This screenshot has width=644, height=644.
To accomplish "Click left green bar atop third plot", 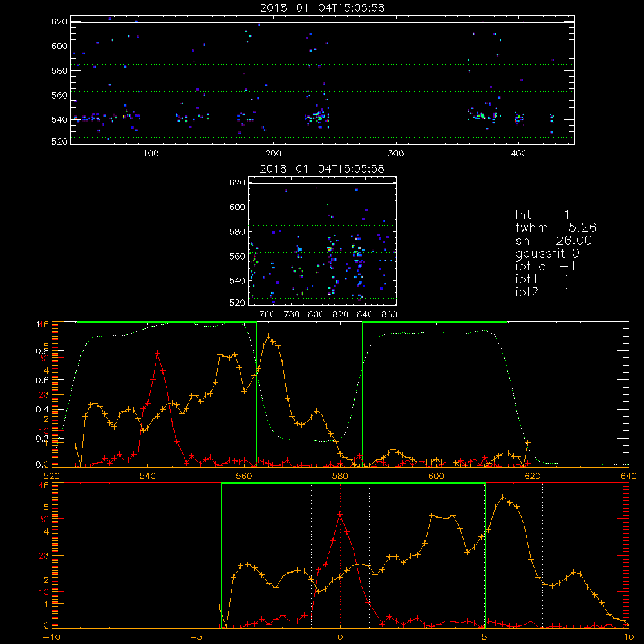I will [167, 323].
